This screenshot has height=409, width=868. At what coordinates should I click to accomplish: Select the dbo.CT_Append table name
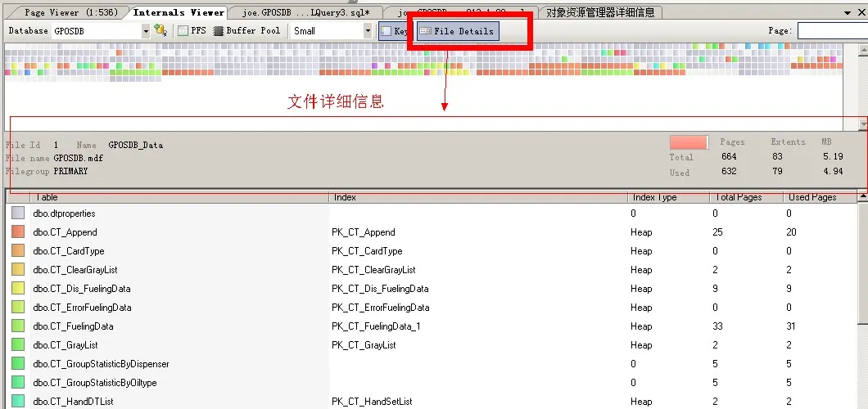pyautogui.click(x=65, y=232)
